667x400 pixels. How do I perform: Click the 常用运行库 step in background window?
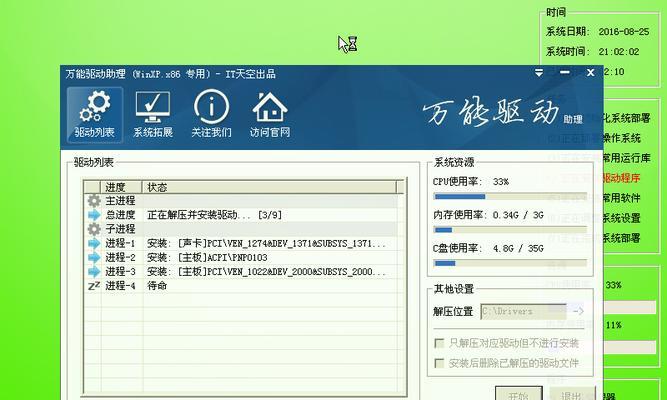click(627, 158)
